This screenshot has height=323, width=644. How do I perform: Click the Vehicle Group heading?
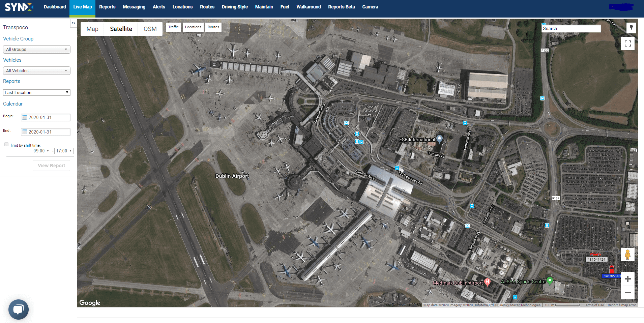pos(18,39)
